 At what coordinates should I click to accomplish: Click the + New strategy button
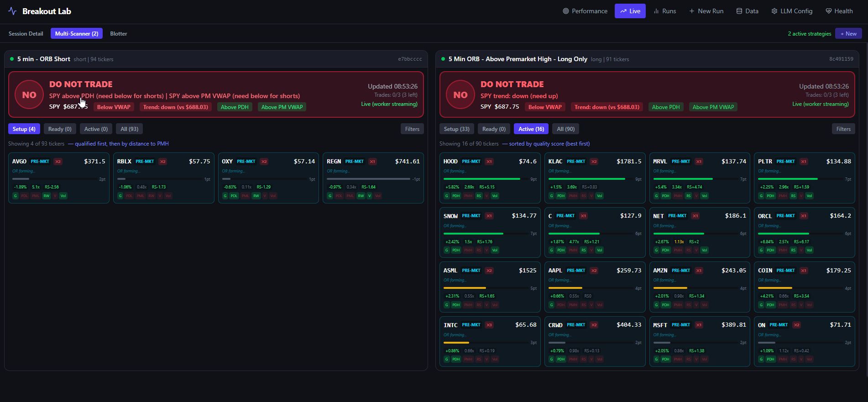(848, 34)
